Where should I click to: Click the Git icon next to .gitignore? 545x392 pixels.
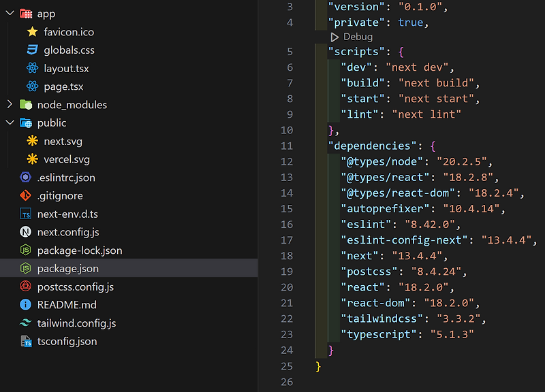point(25,195)
